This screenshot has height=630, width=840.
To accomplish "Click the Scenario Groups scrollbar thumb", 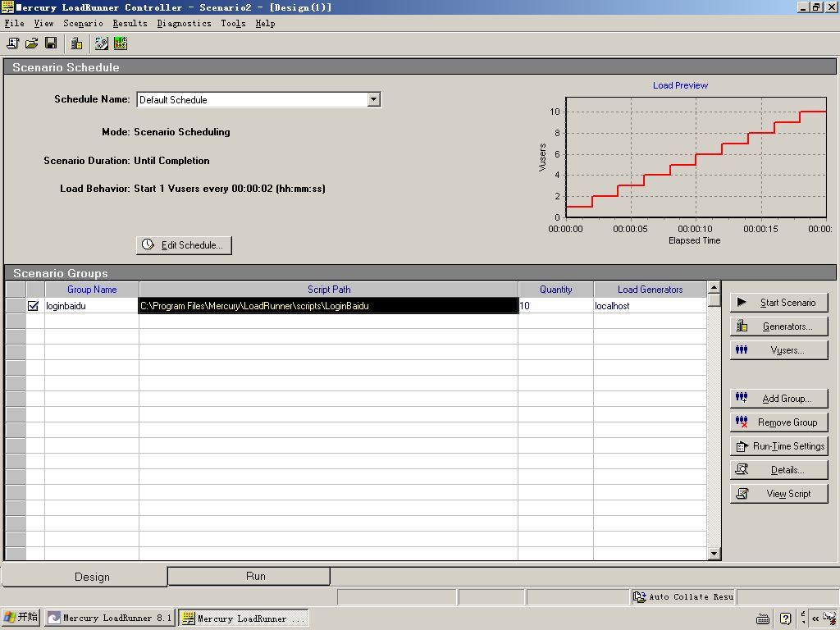I will pos(714,300).
